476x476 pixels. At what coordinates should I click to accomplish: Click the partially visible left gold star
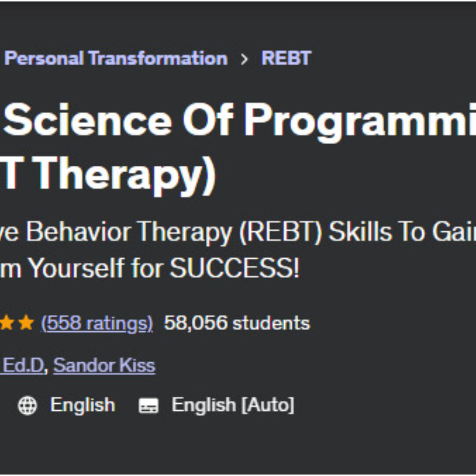pyautogui.click(x=6, y=324)
